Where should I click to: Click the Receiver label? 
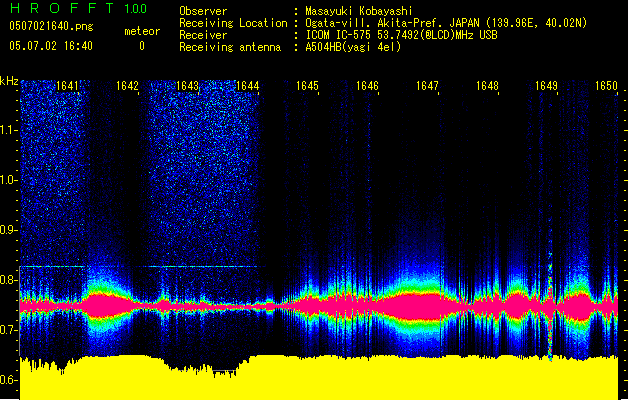[203, 35]
